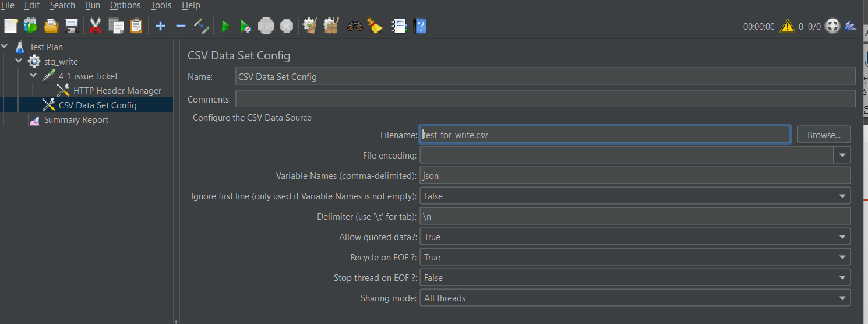This screenshot has width=868, height=324.
Task: Click the 0/0 thread count text
Action: (814, 27)
